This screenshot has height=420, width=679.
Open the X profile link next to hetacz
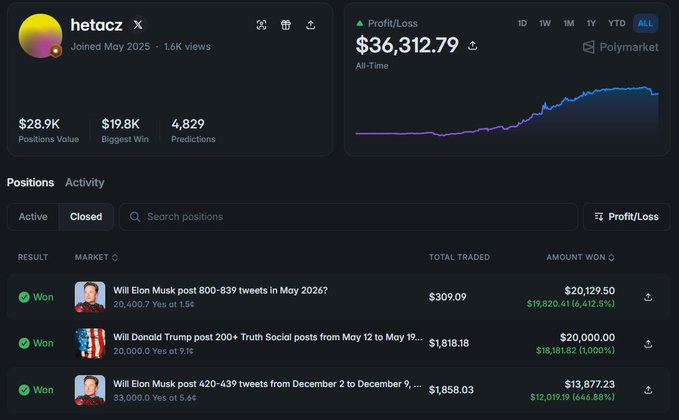pyautogui.click(x=138, y=25)
